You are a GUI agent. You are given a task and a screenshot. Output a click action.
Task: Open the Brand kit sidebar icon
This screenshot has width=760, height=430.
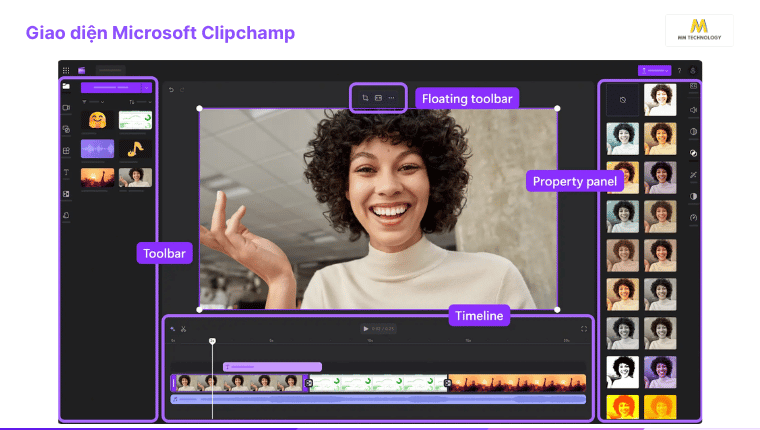66,215
